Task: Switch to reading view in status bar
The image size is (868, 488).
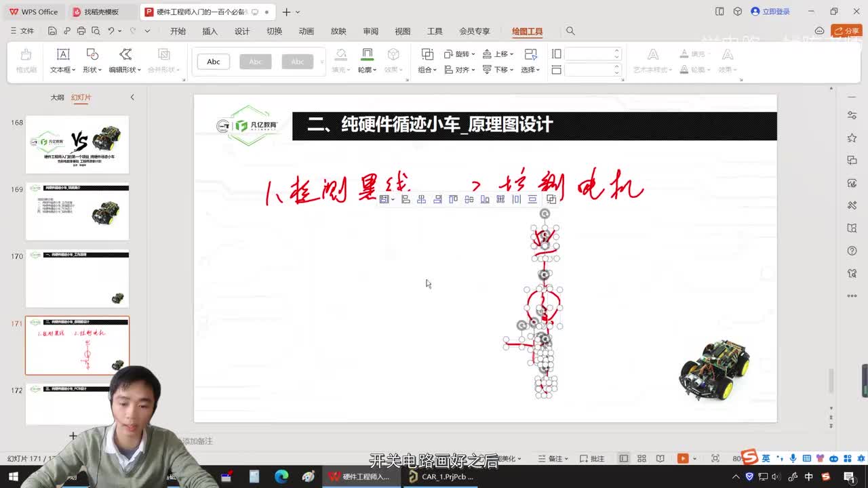Action: click(660, 459)
